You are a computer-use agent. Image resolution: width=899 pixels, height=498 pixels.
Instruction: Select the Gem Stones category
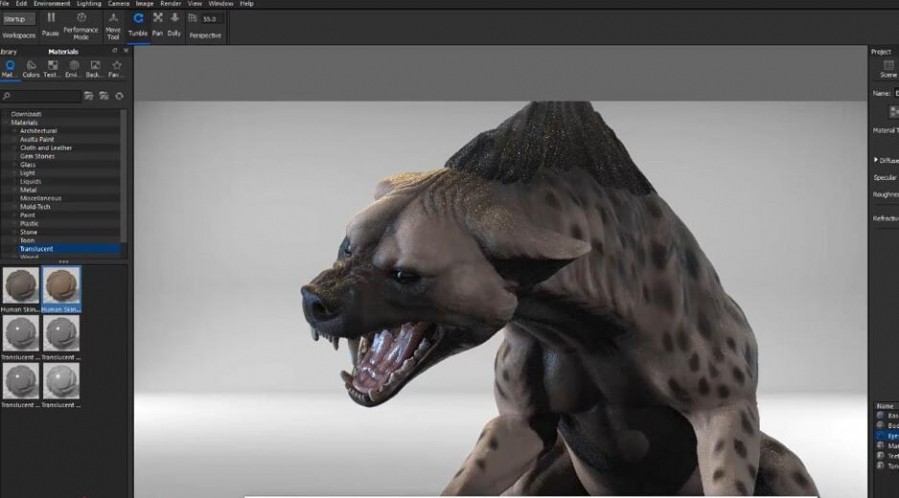[37, 156]
